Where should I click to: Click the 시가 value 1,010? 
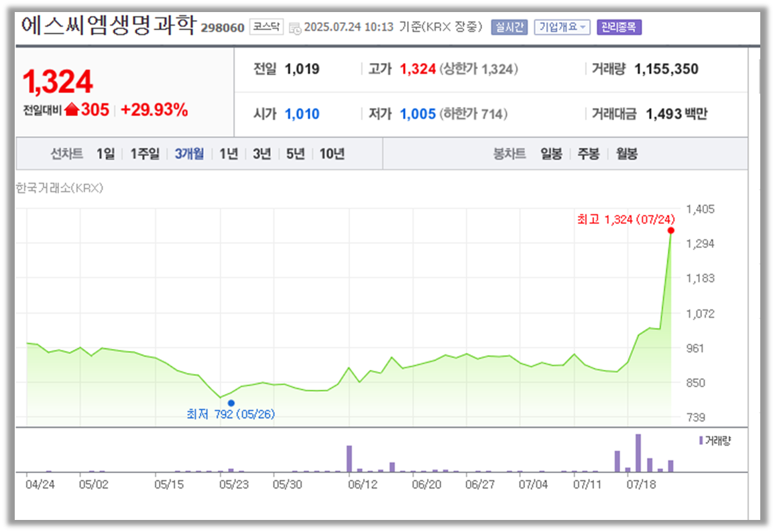click(302, 114)
